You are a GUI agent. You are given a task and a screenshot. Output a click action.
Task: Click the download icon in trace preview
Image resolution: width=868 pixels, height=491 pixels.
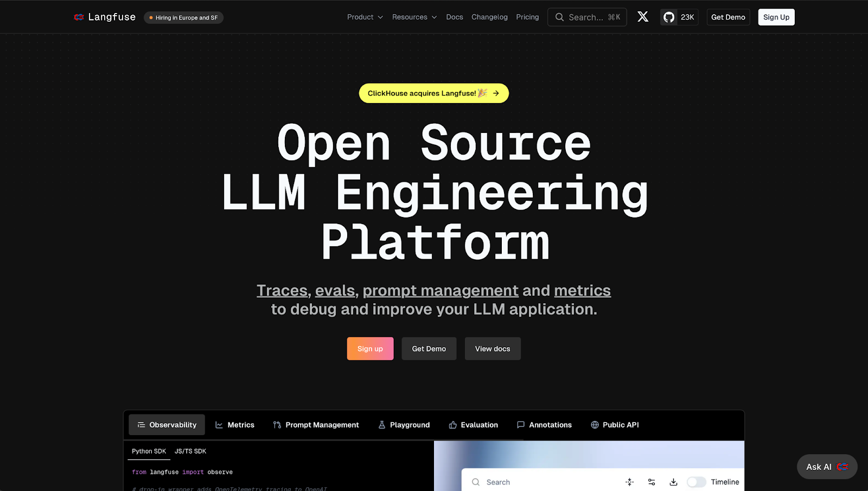[673, 482]
